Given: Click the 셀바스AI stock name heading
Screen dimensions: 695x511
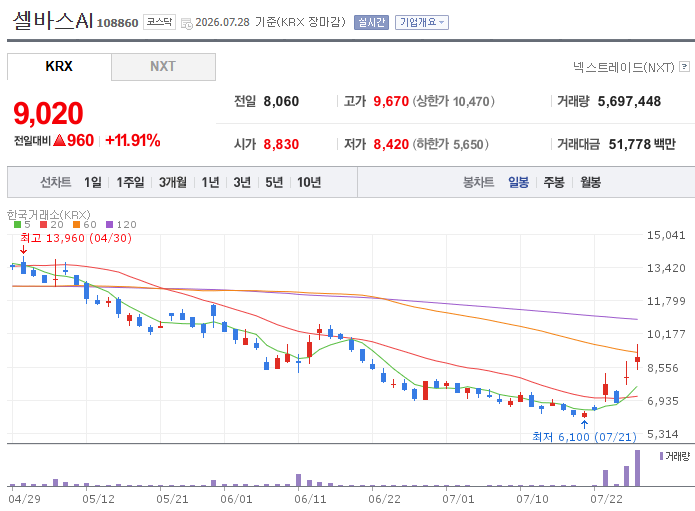Looking at the screenshot, I should (53, 20).
